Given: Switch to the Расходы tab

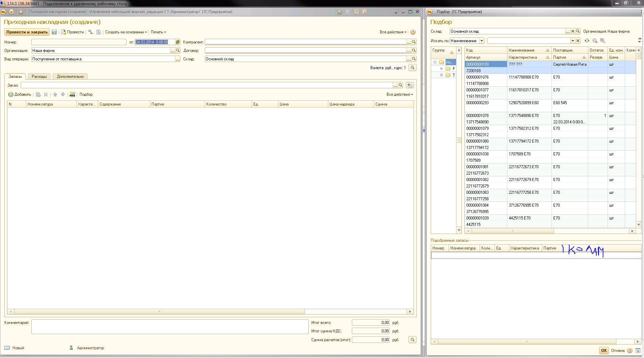Looking at the screenshot, I should pyautogui.click(x=39, y=77).
